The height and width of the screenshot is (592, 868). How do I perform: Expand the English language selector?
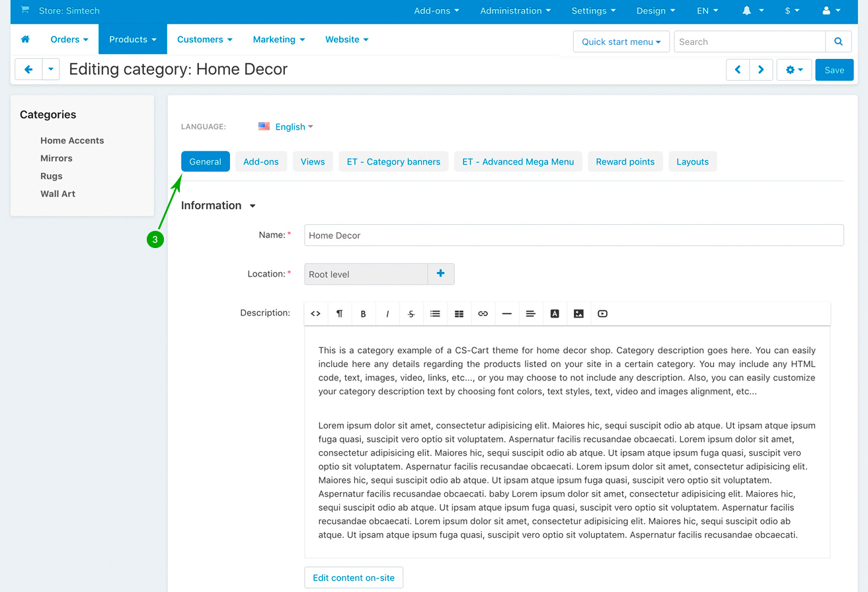pyautogui.click(x=290, y=126)
